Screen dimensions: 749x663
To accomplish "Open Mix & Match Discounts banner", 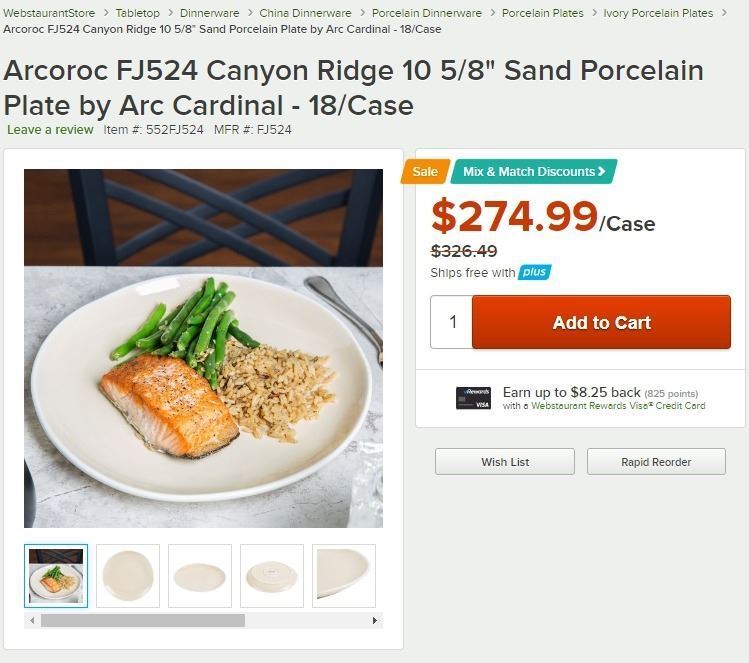I will pyautogui.click(x=534, y=172).
